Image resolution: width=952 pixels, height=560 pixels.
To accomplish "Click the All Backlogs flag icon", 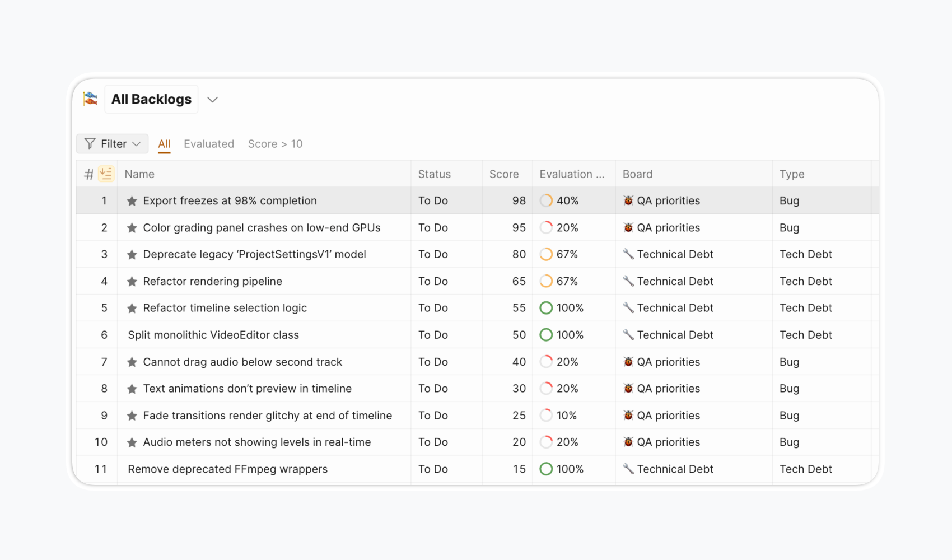I will (x=90, y=99).
